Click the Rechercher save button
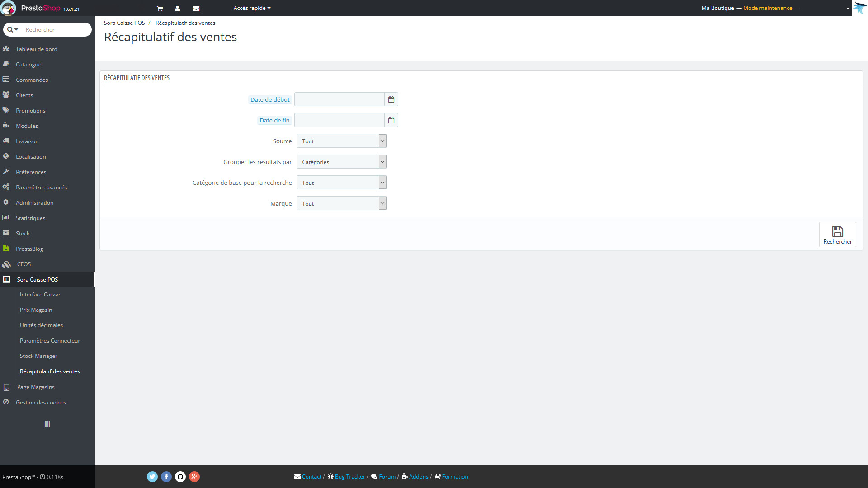868x488 pixels. pos(837,235)
